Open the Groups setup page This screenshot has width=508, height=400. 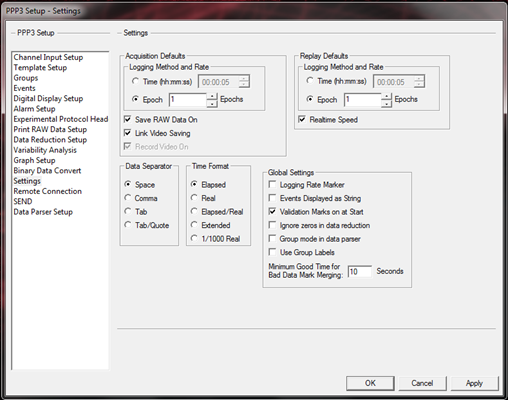tap(26, 78)
